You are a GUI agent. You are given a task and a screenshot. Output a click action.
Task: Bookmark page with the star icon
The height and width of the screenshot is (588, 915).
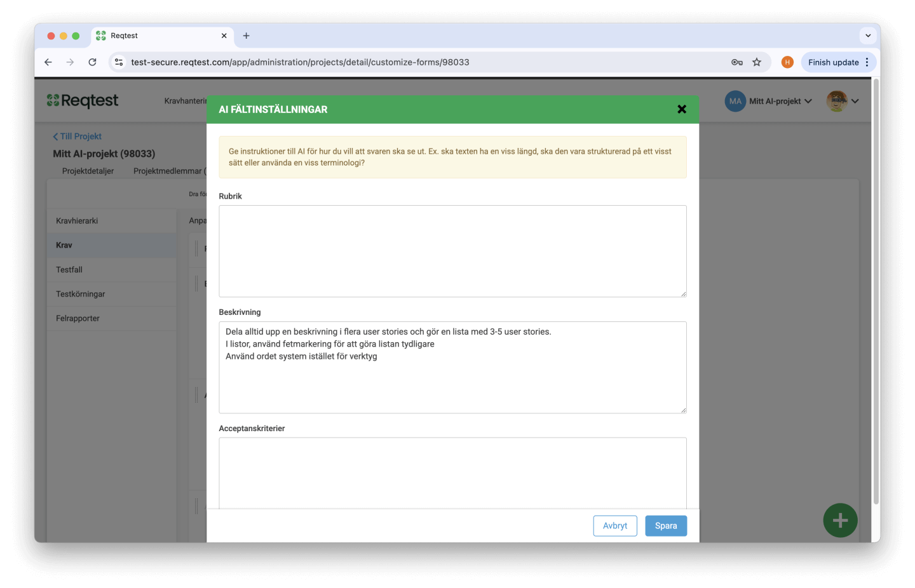[757, 62]
